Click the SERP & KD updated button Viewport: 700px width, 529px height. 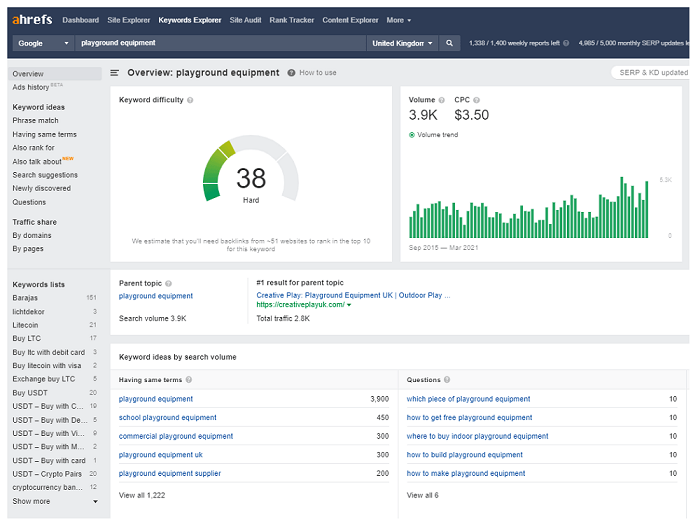click(653, 73)
